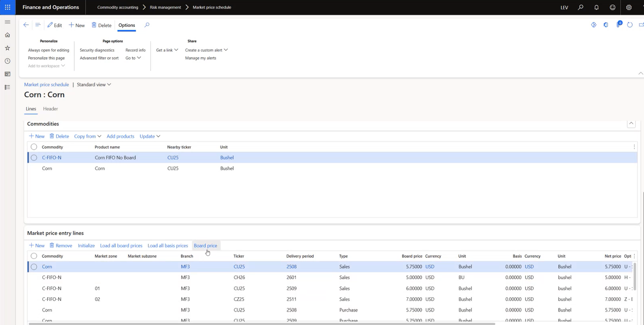This screenshot has width=644, height=325.
Task: Click the Market price schedule link
Action: pyautogui.click(x=46, y=85)
